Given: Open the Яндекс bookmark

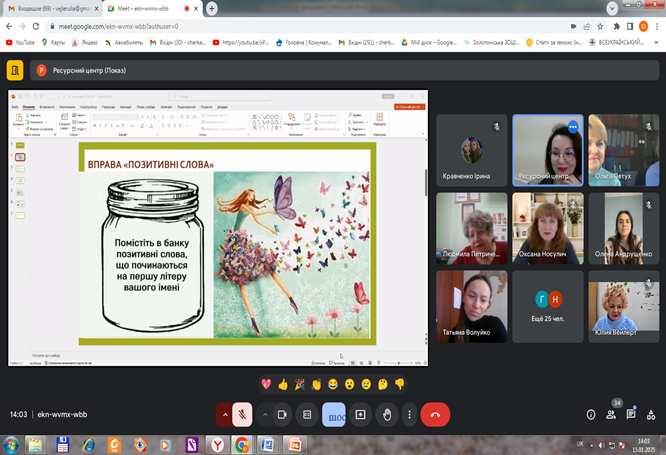Looking at the screenshot, I should [85, 42].
